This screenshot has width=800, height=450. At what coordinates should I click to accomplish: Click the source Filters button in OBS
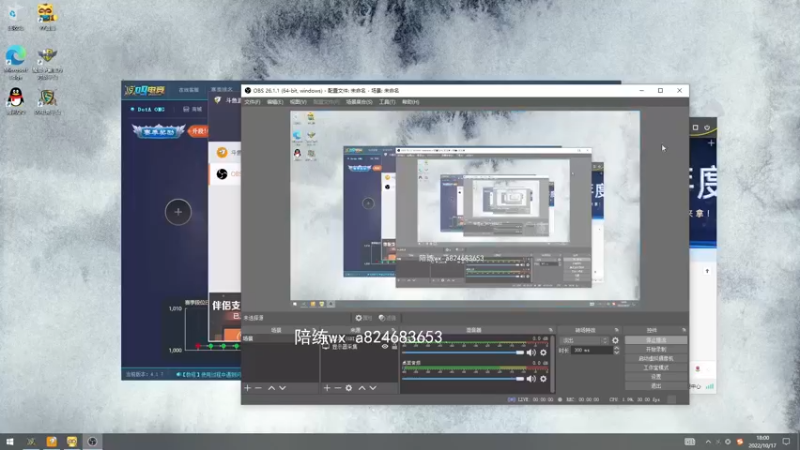[x=388, y=318]
